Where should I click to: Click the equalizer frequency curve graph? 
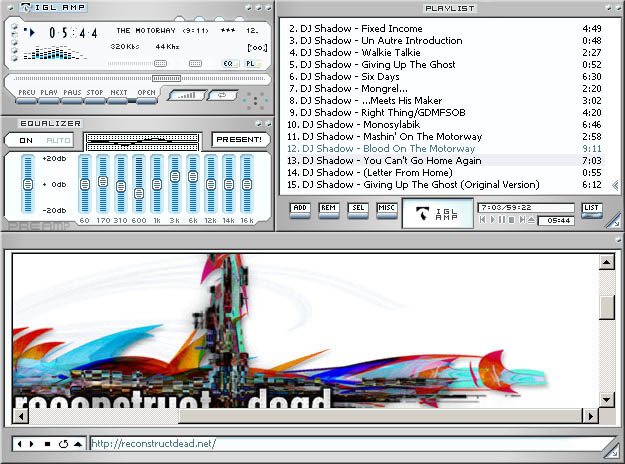[142, 142]
